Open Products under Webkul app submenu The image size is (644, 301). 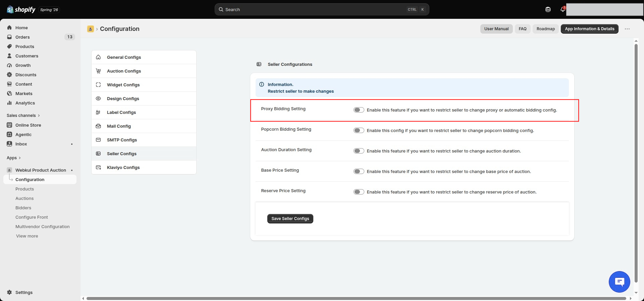click(x=24, y=189)
